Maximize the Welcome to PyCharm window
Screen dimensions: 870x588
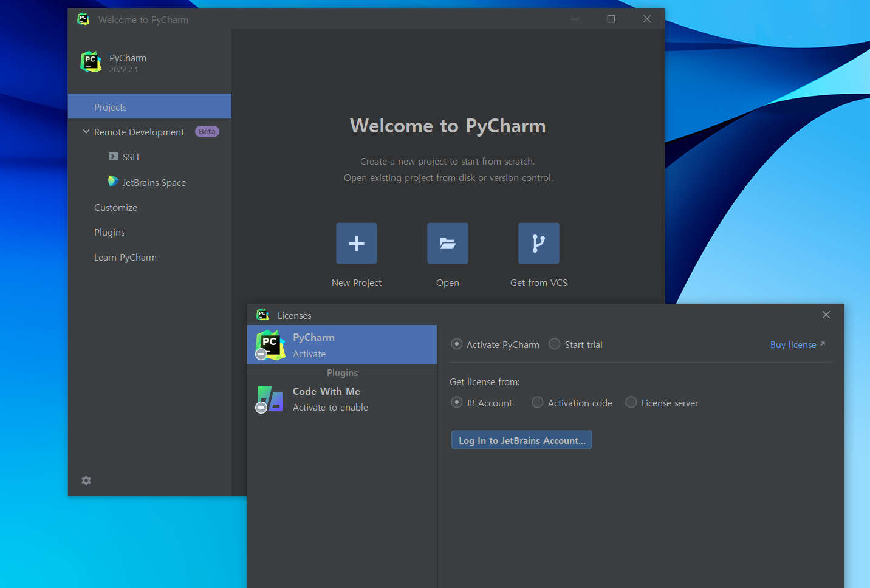click(x=611, y=19)
